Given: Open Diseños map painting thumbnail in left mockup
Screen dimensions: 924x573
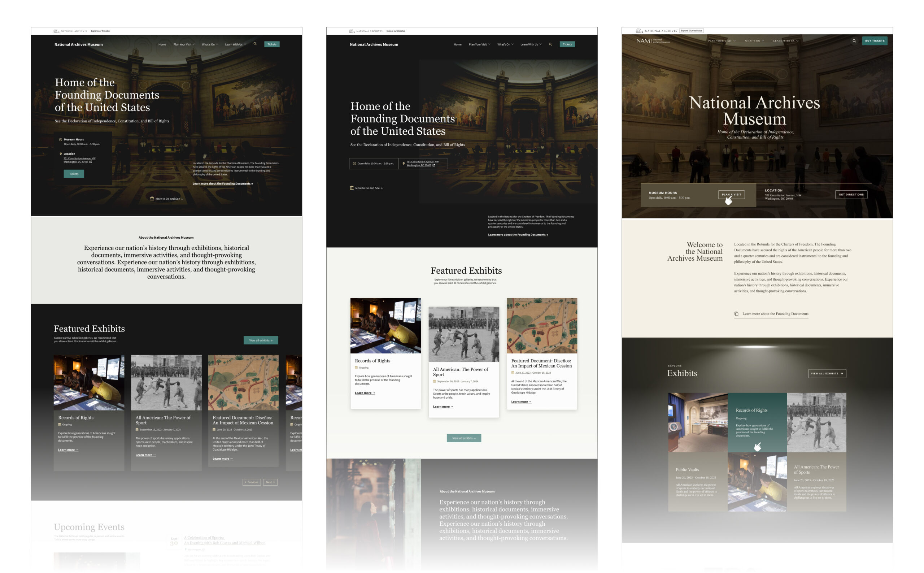Looking at the screenshot, I should click(x=243, y=383).
